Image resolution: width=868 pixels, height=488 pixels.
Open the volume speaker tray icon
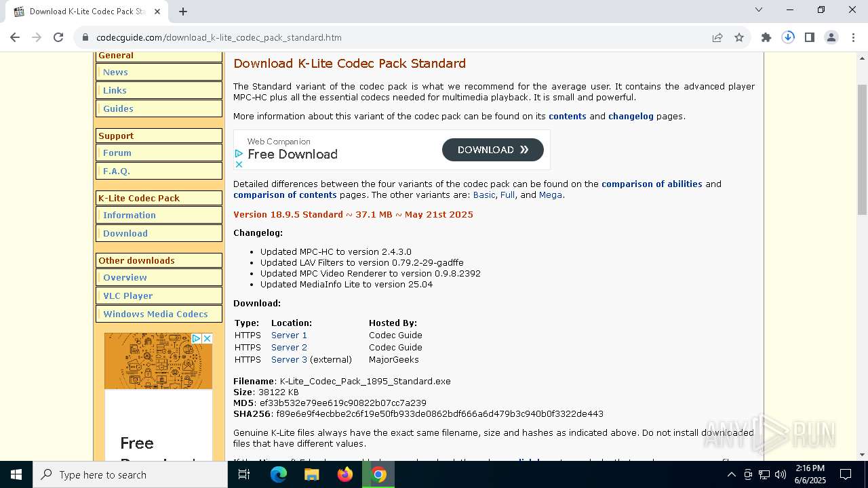(781, 474)
